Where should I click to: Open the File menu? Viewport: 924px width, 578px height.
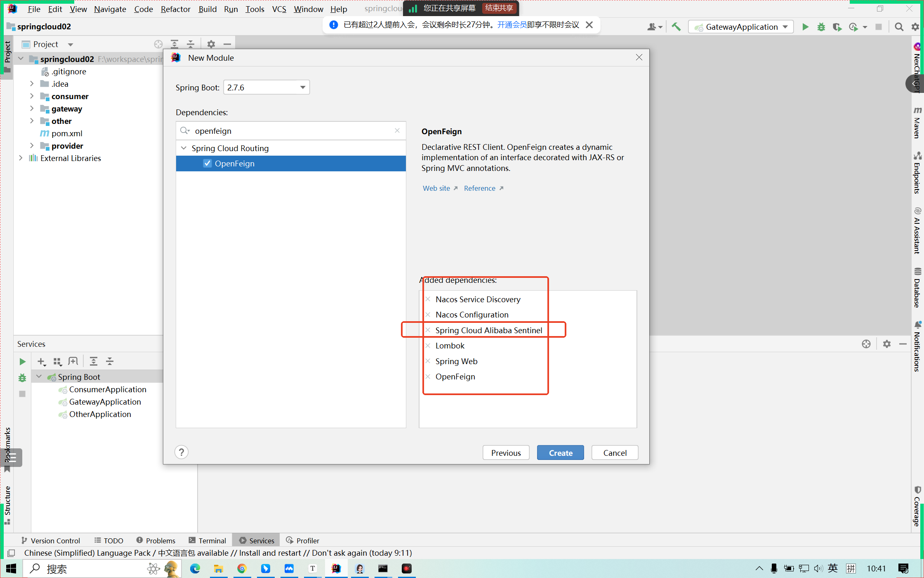coord(33,9)
